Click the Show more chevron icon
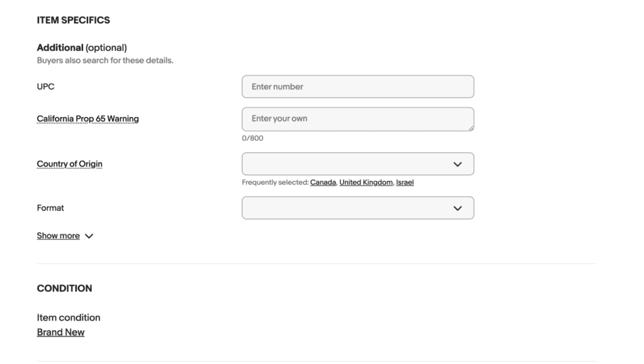The height and width of the screenshot is (364, 644). (89, 236)
